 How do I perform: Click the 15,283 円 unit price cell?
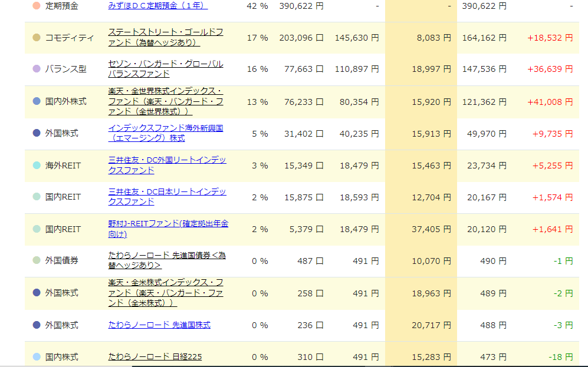pyautogui.click(x=431, y=357)
